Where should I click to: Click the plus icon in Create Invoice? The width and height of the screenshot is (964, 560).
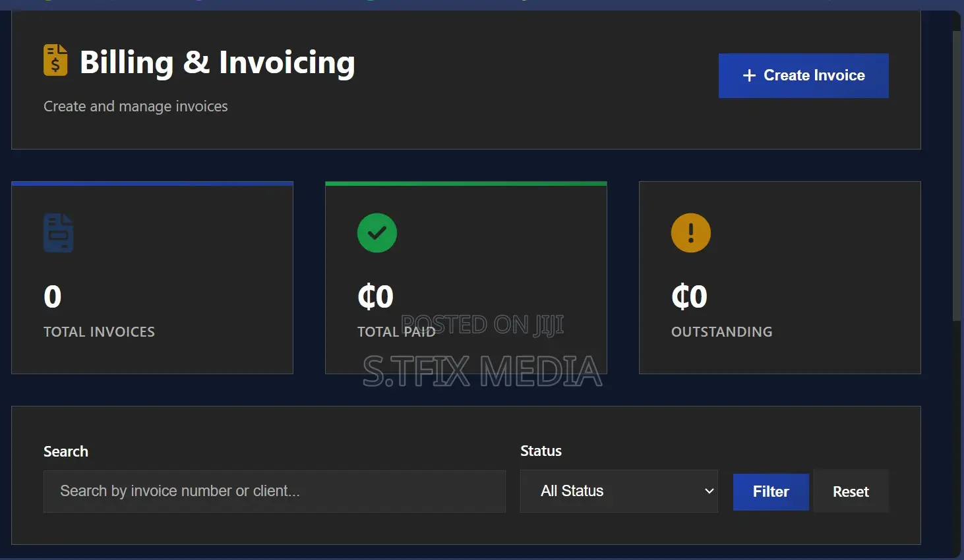(x=749, y=76)
